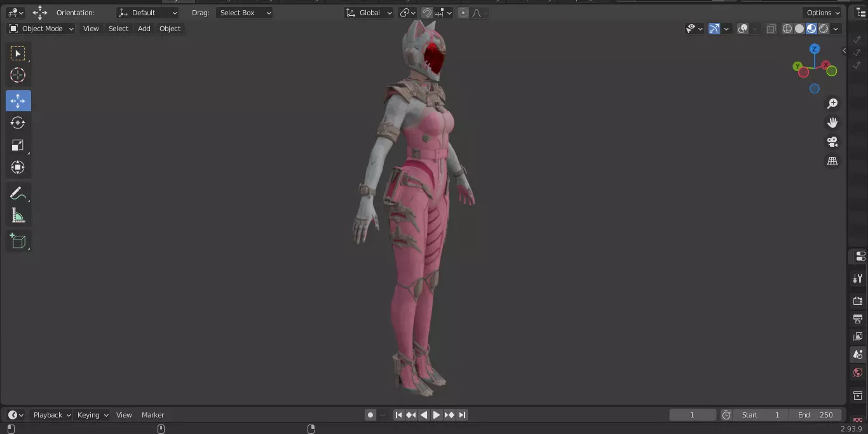Click the move gizmo icon in tool settings

point(40,13)
